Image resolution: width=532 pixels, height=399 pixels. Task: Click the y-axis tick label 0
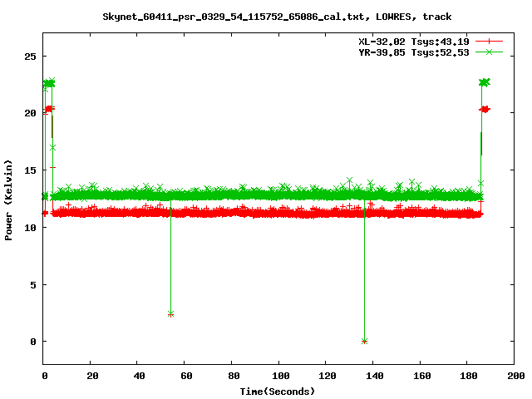click(x=33, y=342)
